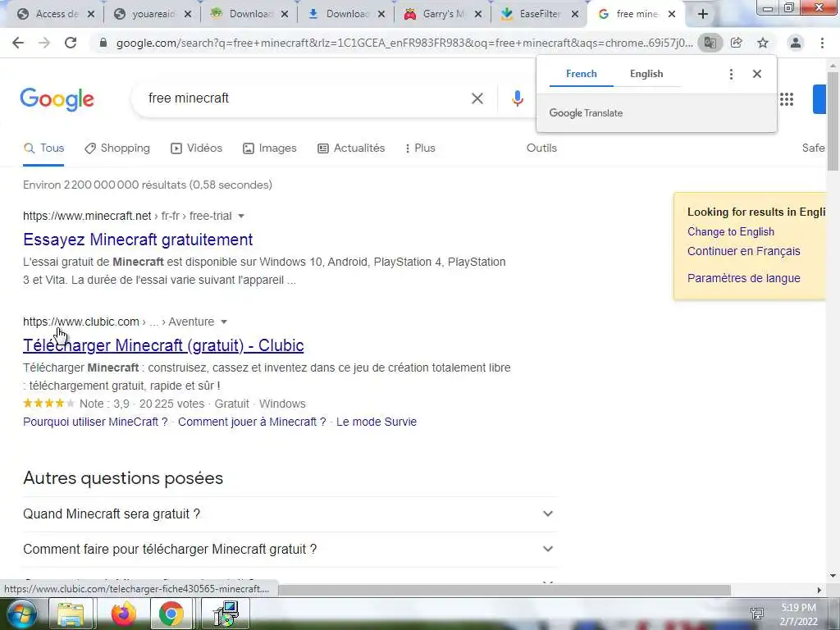Open 'Le mode Survie' sublink
Screen dimensions: 840x630
pyautogui.click(x=377, y=422)
